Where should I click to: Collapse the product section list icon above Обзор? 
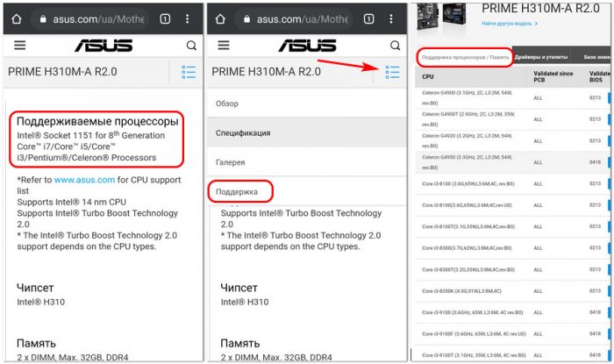(392, 72)
